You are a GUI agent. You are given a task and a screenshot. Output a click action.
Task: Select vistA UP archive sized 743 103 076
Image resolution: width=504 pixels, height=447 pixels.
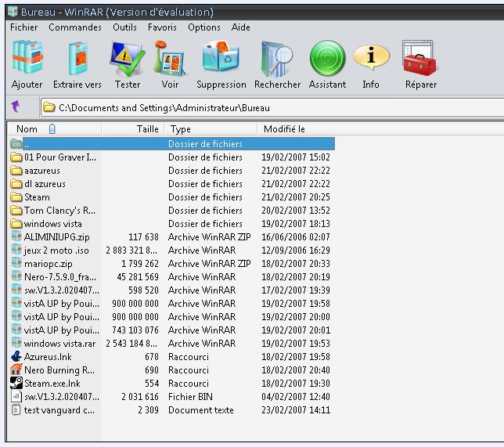(172, 330)
